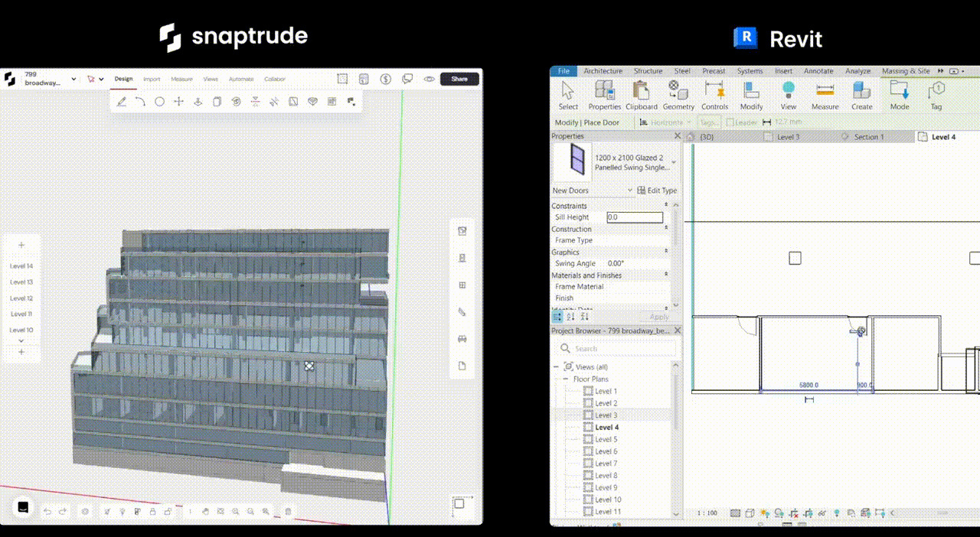Open the Geometry panel in the Revit ribbon
Screen dimensions: 980x537
click(678, 95)
